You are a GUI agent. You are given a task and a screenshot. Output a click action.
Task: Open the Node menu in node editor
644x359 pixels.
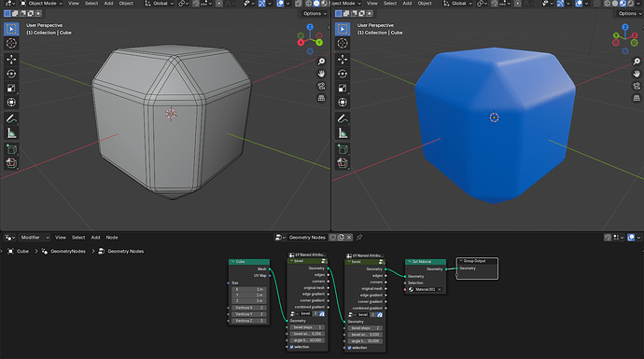[112, 238]
